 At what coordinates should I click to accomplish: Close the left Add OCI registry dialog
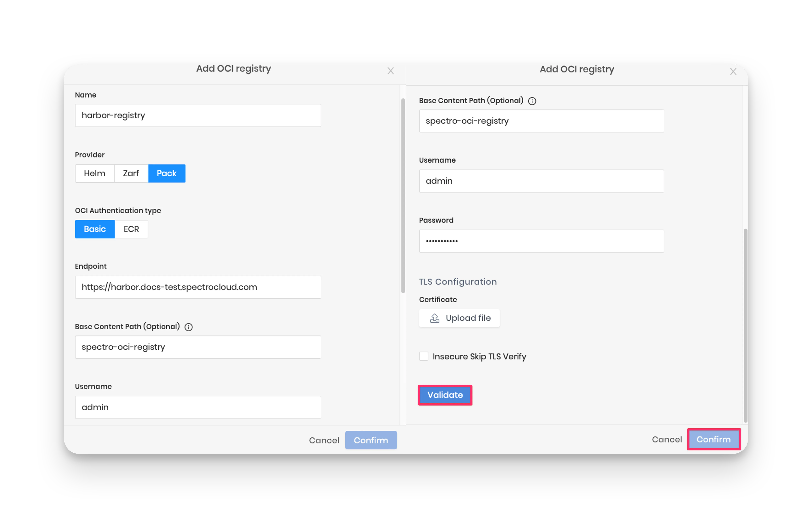[391, 71]
